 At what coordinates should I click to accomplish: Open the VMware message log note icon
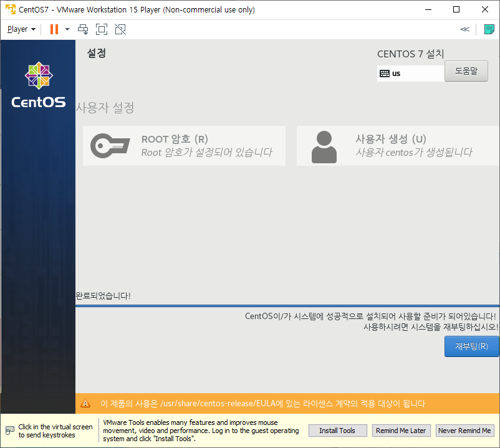[x=489, y=29]
